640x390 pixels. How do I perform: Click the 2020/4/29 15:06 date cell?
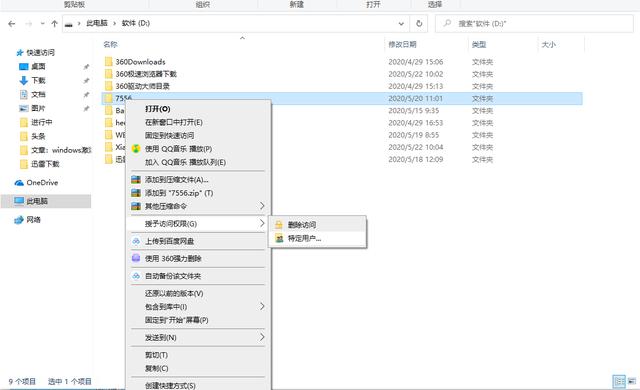click(416, 62)
